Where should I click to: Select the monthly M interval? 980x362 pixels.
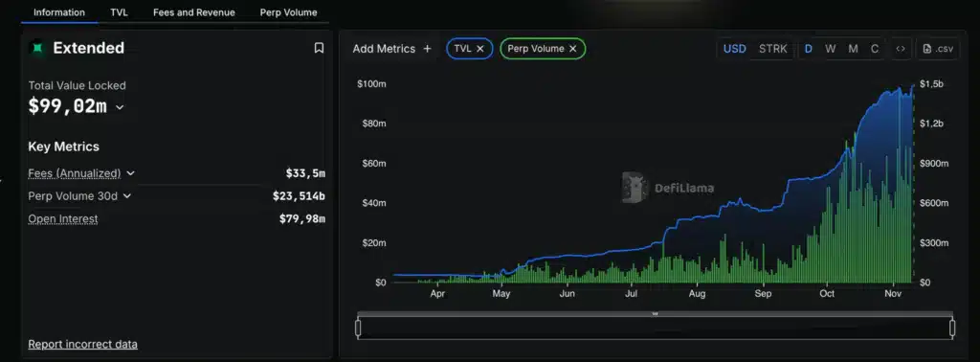click(853, 49)
